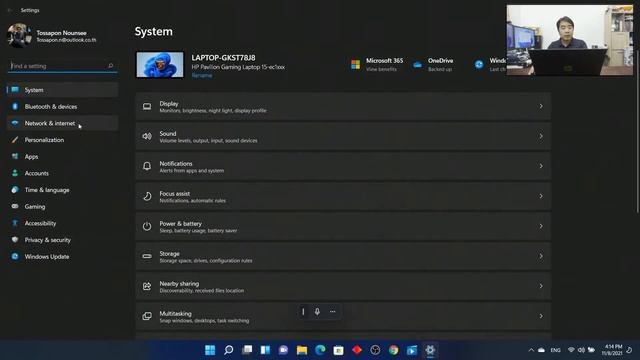Open Personalization in the sidebar
Screen dimensions: 640x360
(62, 140)
